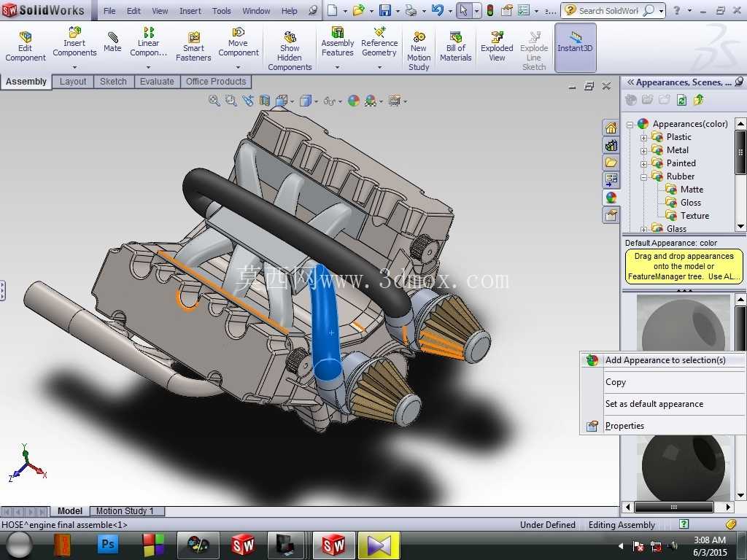The width and height of the screenshot is (747, 560).
Task: Open File Explorer task pane icon
Action: (611, 163)
